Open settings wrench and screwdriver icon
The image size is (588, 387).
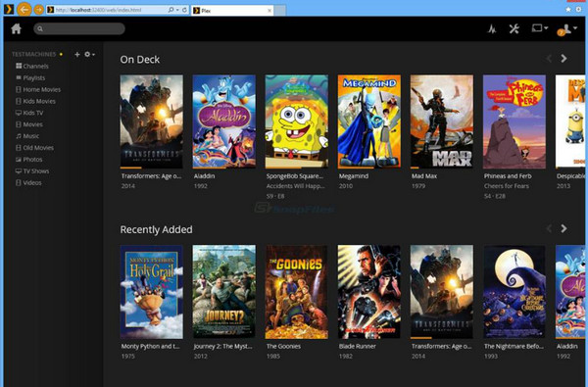[514, 28]
